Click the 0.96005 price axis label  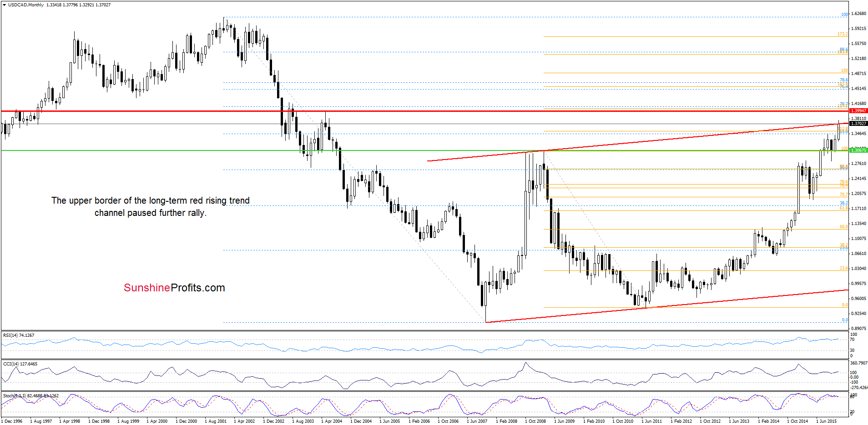tap(858, 299)
